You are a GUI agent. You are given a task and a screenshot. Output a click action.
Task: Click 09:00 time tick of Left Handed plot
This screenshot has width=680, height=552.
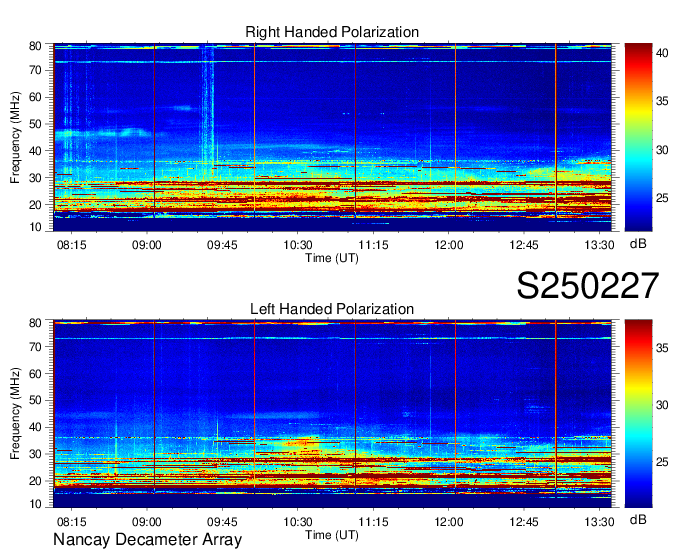pos(147,522)
